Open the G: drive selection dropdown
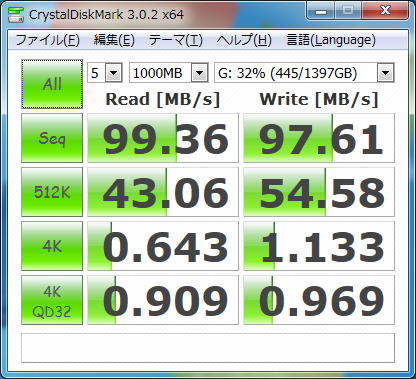This screenshot has height=379, width=416. click(386, 73)
